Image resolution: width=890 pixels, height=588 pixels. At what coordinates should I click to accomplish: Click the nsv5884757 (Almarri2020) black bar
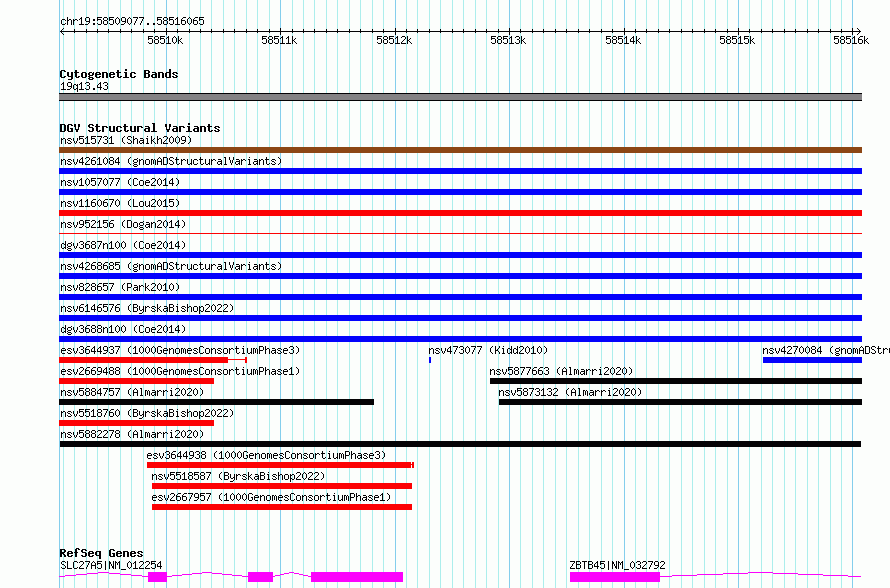[216, 402]
